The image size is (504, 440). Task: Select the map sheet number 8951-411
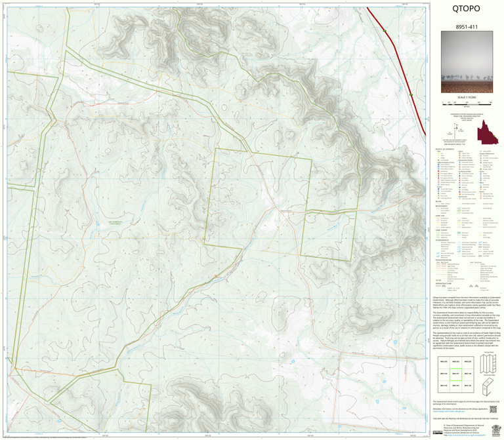(467, 27)
